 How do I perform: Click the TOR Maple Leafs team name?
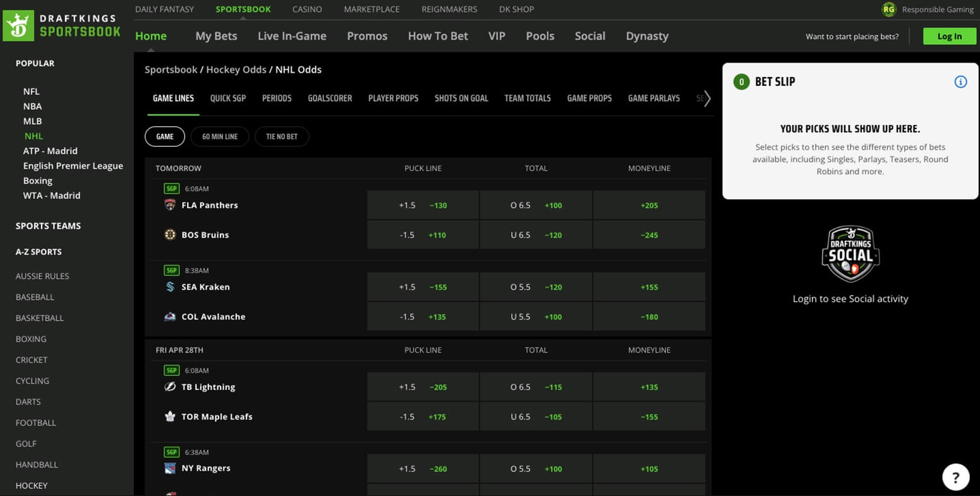pyautogui.click(x=217, y=416)
